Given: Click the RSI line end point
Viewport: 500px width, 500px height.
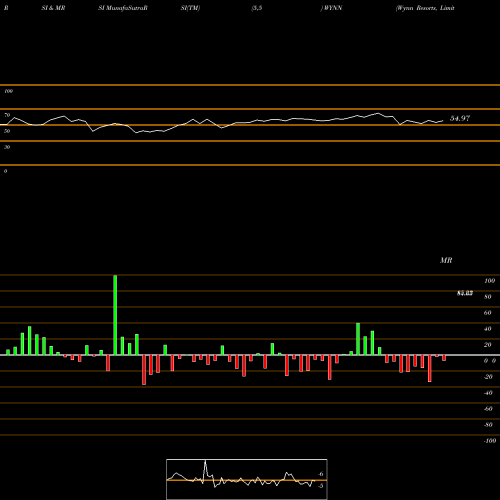Looking at the screenshot, I should click(x=443, y=120).
